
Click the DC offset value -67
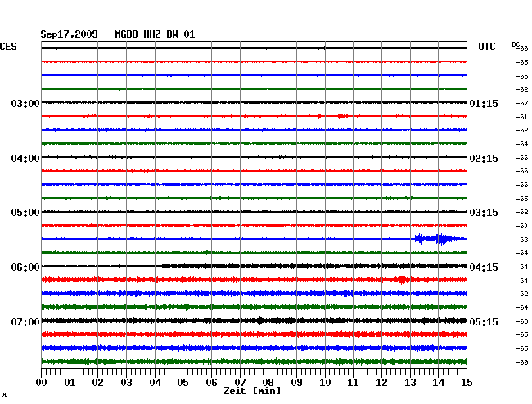click(522, 103)
